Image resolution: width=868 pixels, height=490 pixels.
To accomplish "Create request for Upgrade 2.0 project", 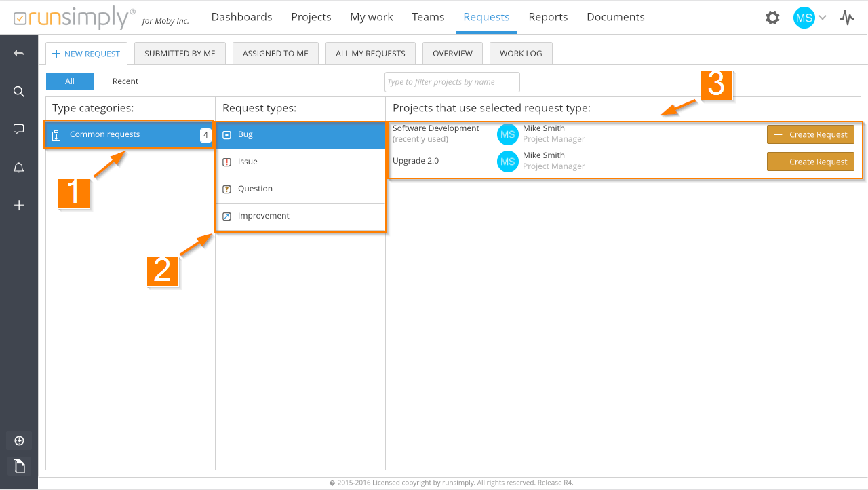I will click(810, 162).
